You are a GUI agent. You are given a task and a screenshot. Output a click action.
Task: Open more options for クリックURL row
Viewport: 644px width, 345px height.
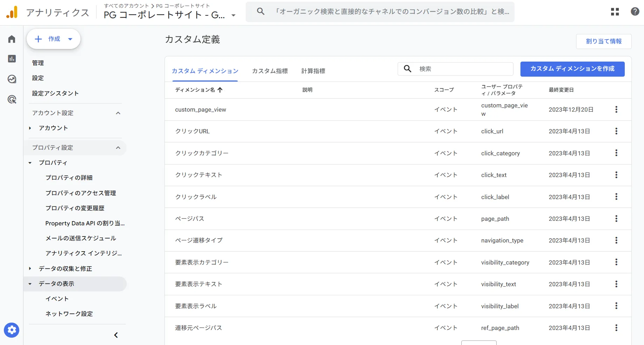616,131
